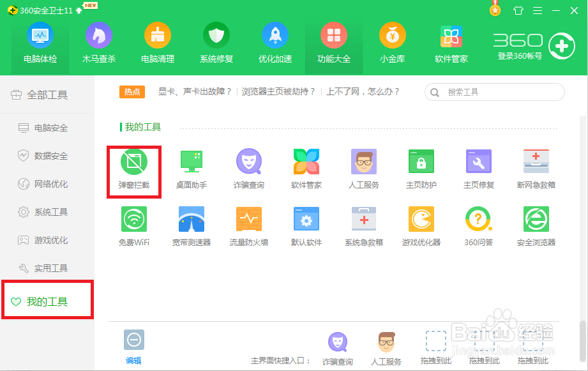Click the 登录360帐号 plus avatar icon
The width and height of the screenshot is (588, 371).
point(561,46)
